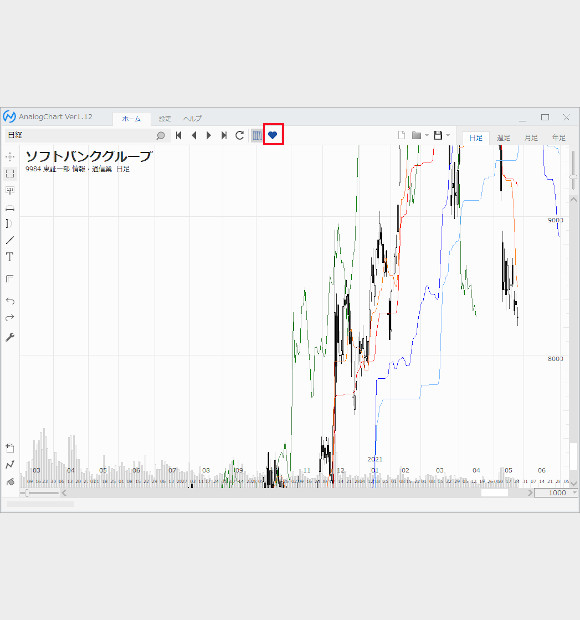580x620 pixels.
Task: Expand the save disk dropdown arrow
Action: [448, 135]
